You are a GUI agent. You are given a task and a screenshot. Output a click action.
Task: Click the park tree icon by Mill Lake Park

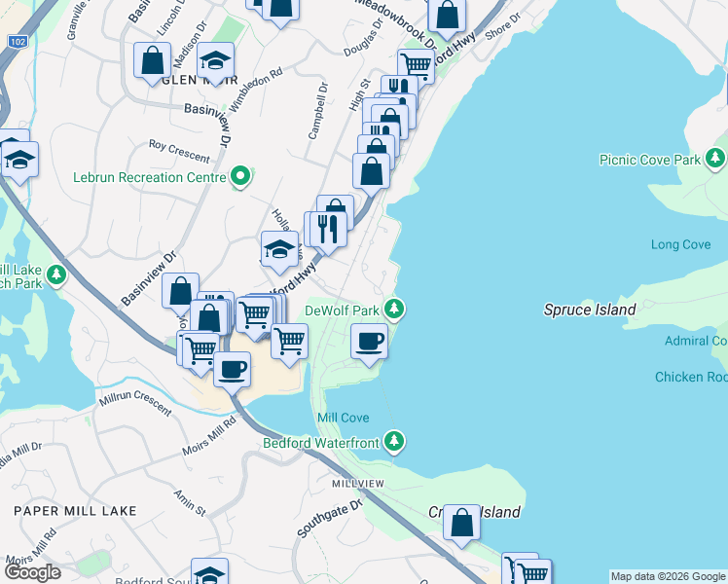click(56, 275)
